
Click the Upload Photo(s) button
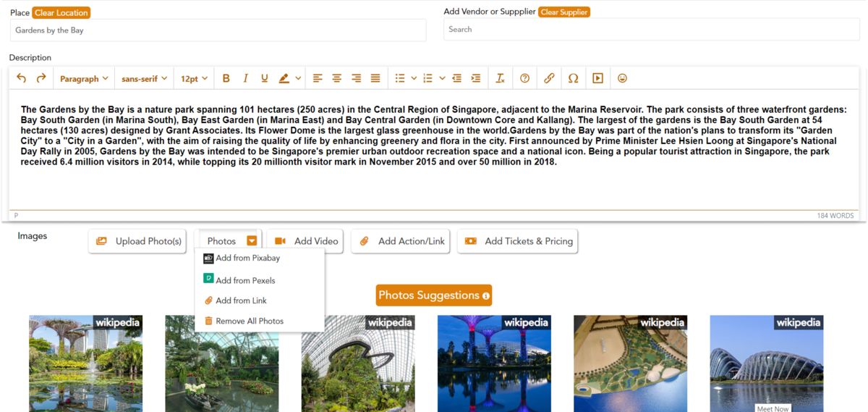[138, 241]
